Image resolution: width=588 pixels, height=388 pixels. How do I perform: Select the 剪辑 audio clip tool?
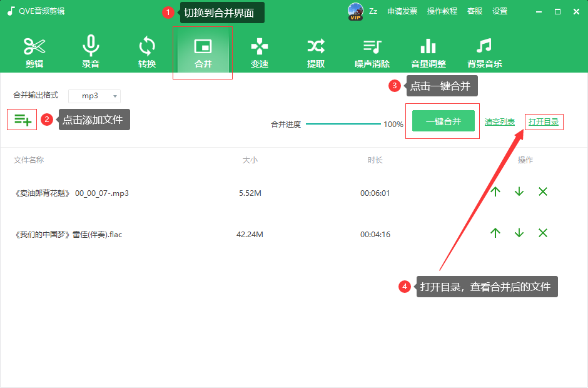click(x=34, y=51)
